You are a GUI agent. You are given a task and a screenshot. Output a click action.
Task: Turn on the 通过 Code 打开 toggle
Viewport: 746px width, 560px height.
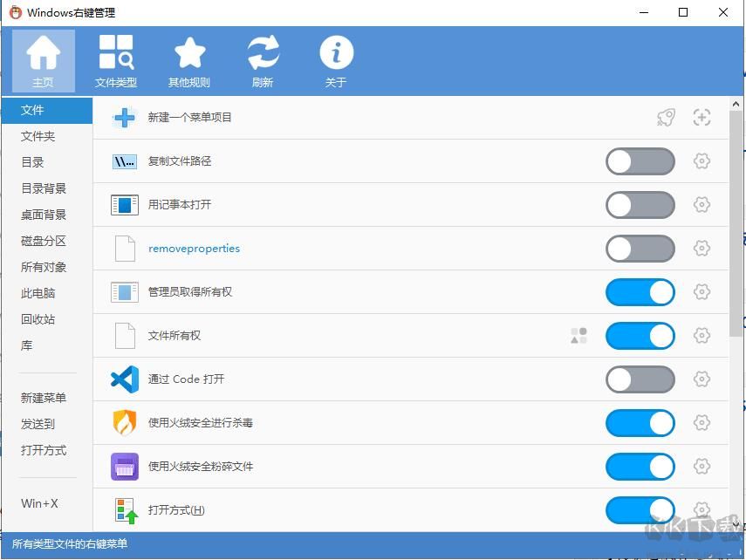tap(640, 379)
